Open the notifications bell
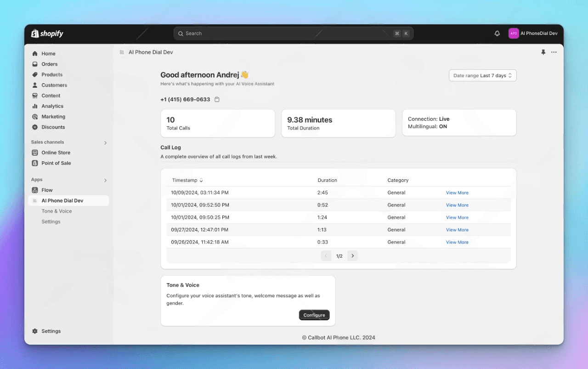588x369 pixels. 497,34
